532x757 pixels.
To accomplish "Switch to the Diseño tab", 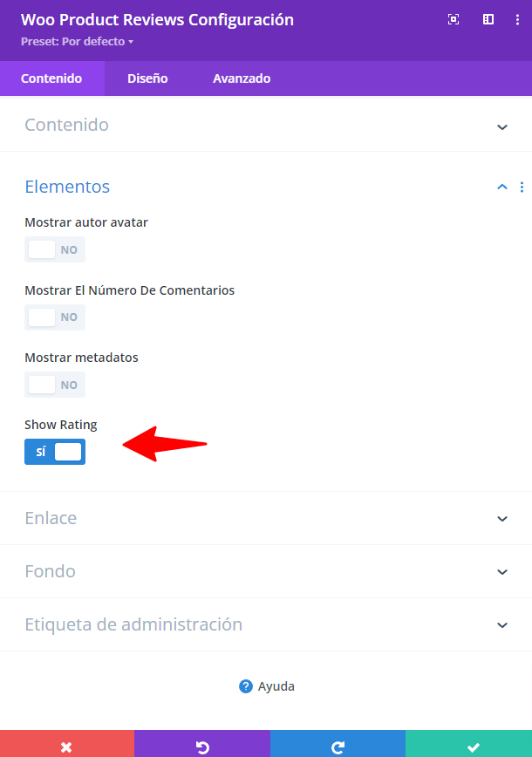I will (x=147, y=78).
